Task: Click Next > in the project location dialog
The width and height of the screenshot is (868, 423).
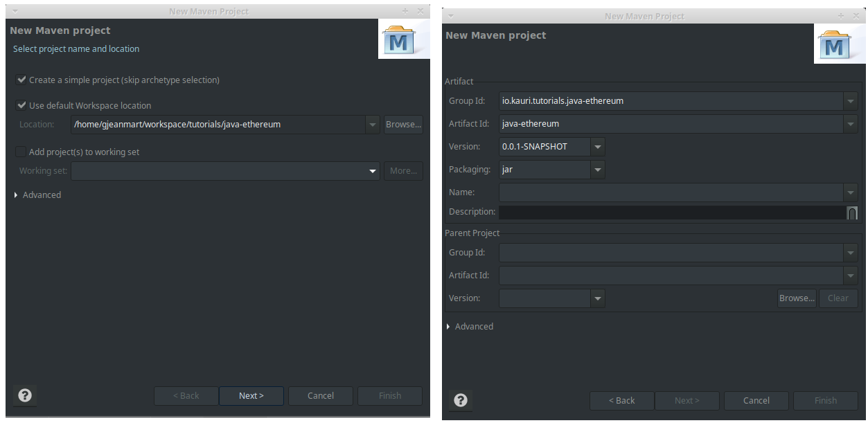Action: click(x=251, y=396)
